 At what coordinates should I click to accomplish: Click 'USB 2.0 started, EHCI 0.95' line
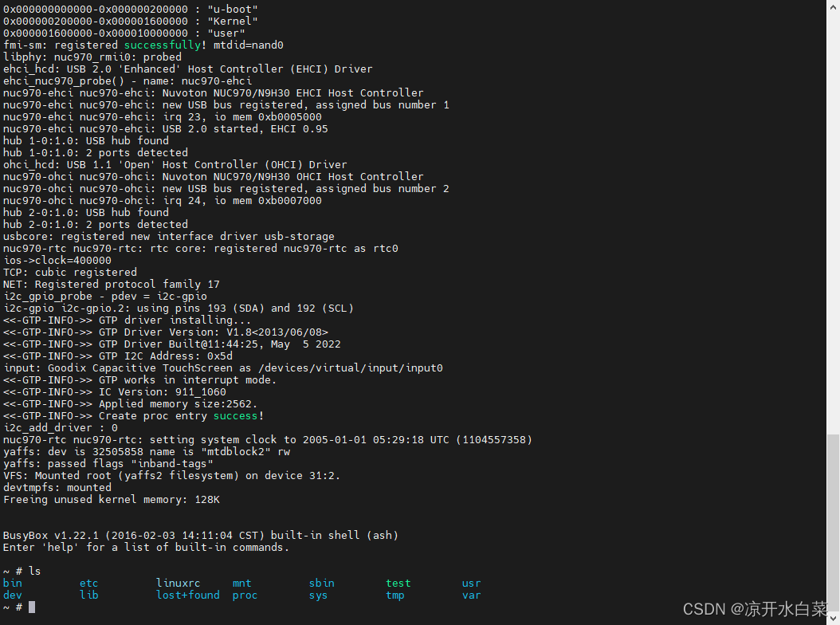point(166,128)
